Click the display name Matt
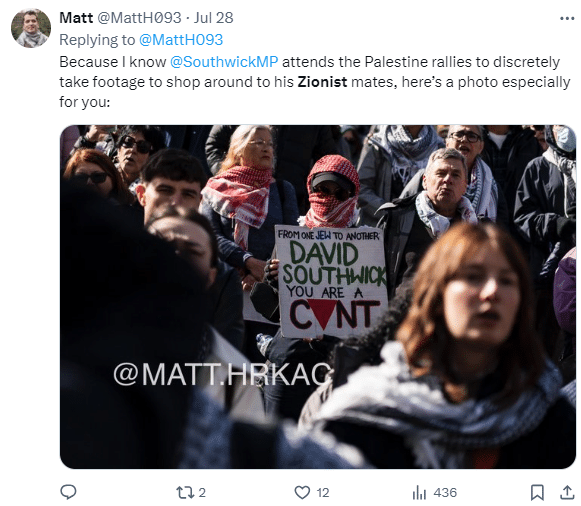Image resolution: width=581 pixels, height=506 pixels. (76, 18)
